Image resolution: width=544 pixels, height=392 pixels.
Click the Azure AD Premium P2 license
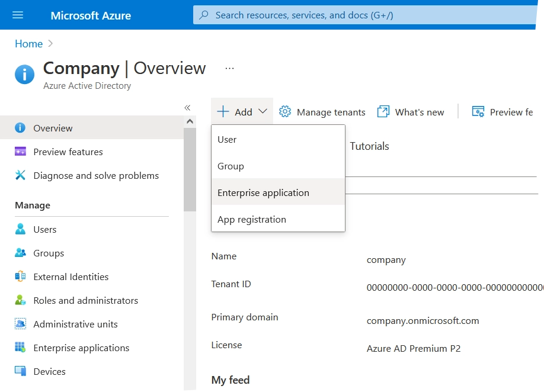click(x=414, y=348)
